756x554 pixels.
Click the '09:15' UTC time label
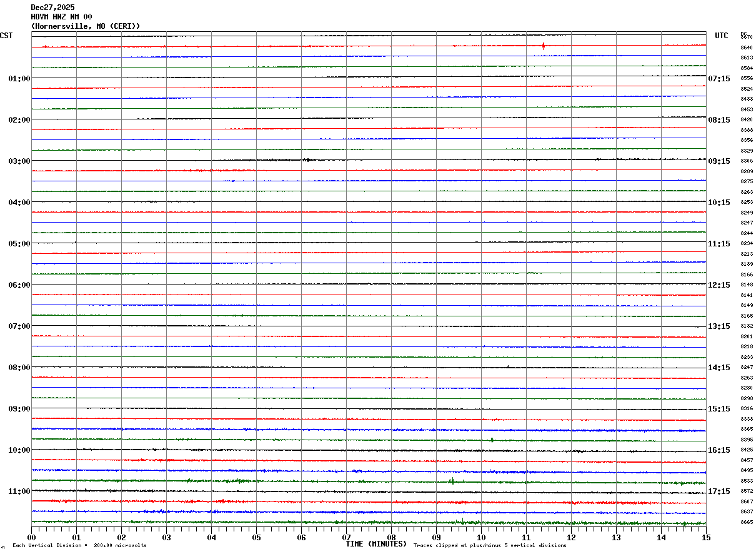coord(719,161)
